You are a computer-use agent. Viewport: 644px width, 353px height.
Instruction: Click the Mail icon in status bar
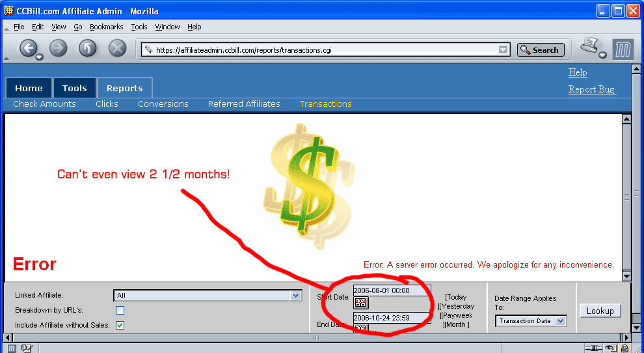(x=26, y=348)
